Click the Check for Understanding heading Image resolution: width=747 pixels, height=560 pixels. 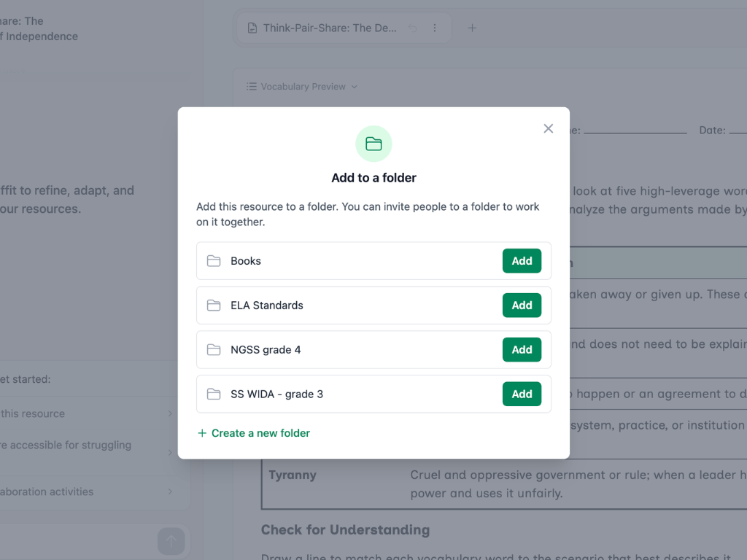click(x=345, y=529)
